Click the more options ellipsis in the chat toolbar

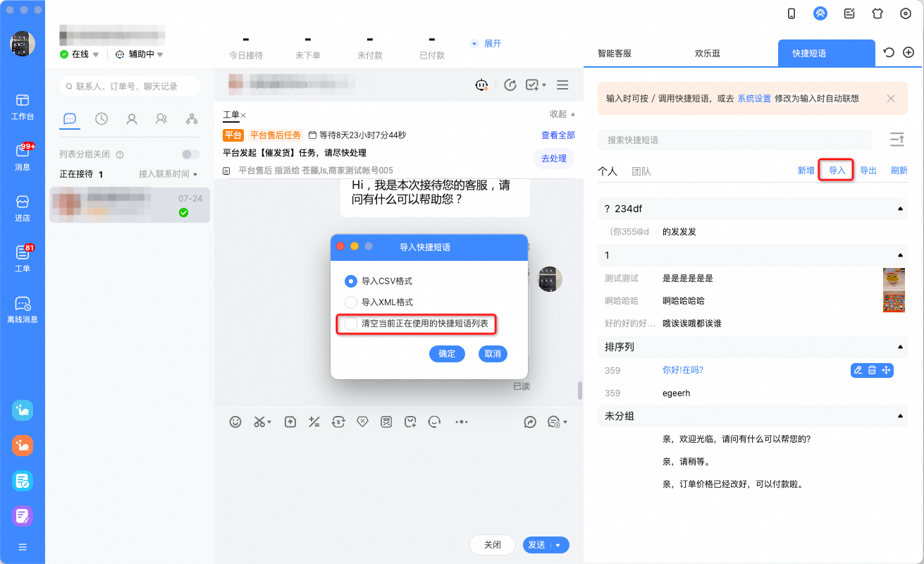point(462,422)
